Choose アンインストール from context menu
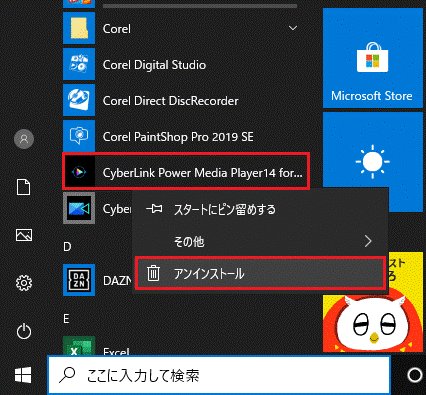The image size is (426, 395). (x=260, y=273)
